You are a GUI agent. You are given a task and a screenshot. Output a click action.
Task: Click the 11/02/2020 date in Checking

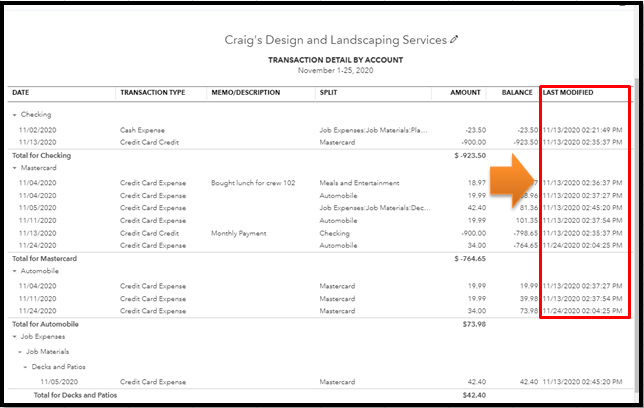pyautogui.click(x=37, y=130)
